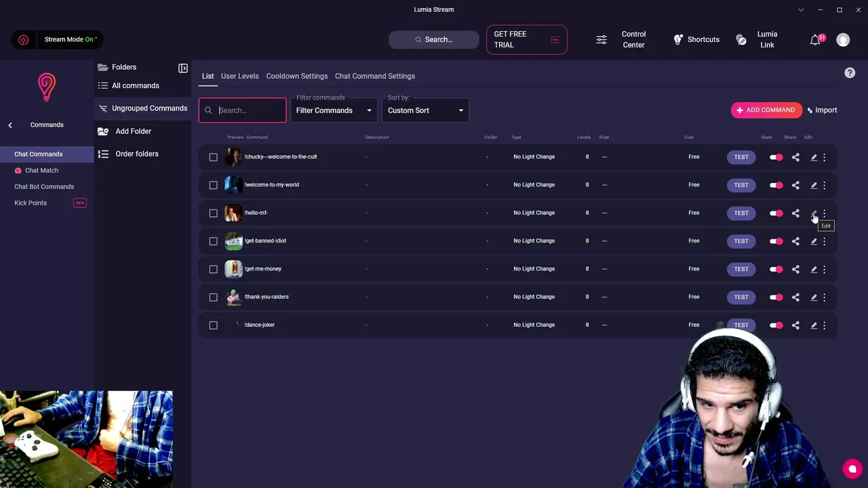
Task: Click Add Folder
Action: 125,131
